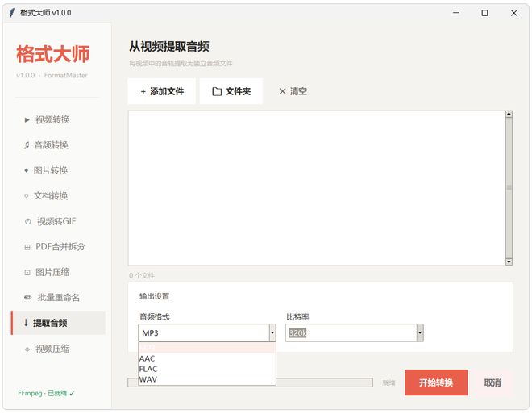Open 视频压缩 in the sidebar
The width and height of the screenshot is (532, 414).
[58, 349]
